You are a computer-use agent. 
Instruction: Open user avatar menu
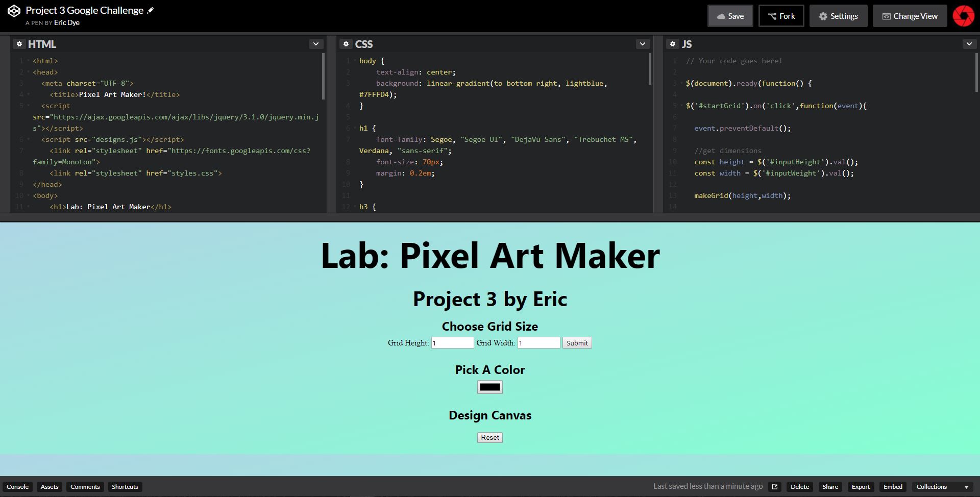click(964, 16)
